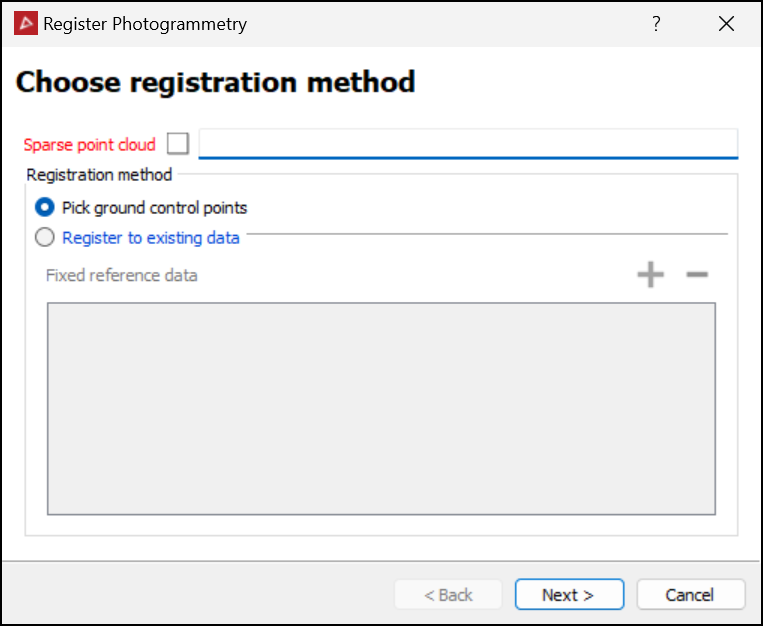The image size is (763, 626).
Task: Click inside the empty fixed reference data list
Action: [x=381, y=408]
